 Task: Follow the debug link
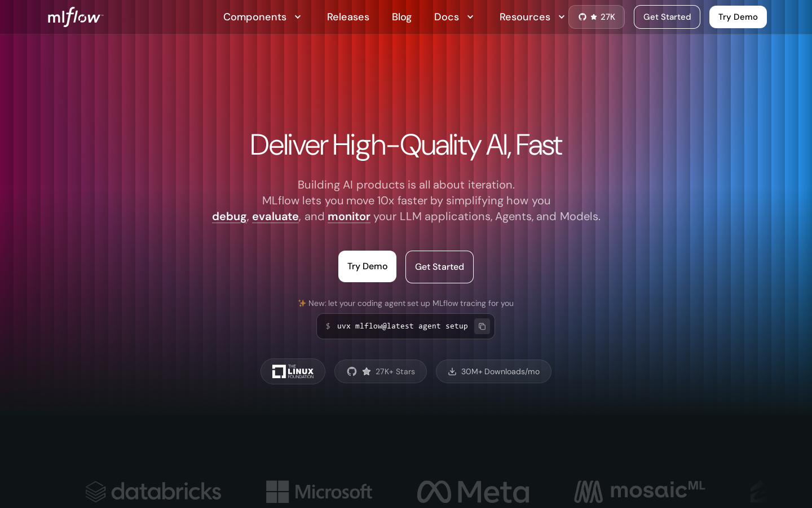pos(229,216)
